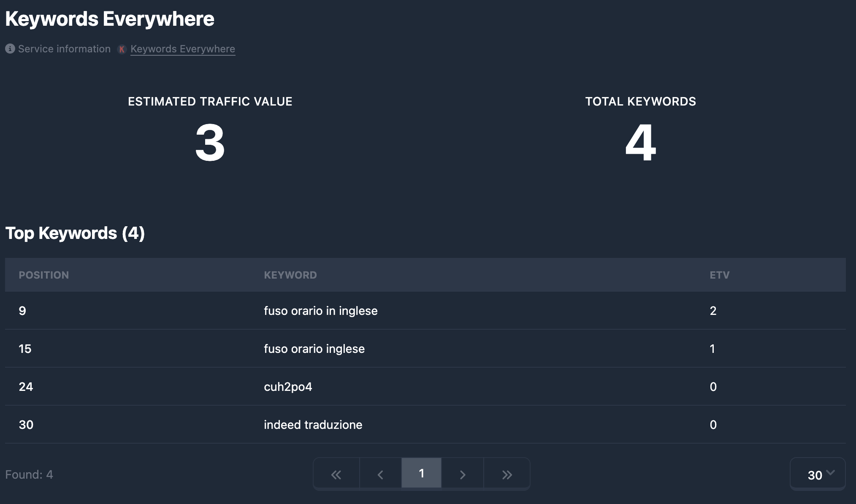
Task: Click the Top Keywords (4) heading
Action: 75,233
